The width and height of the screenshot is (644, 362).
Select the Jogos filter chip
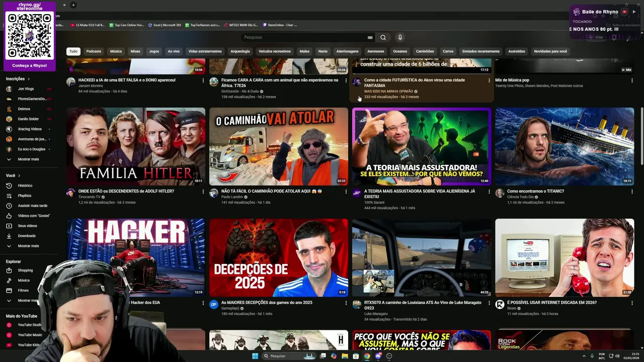(x=154, y=51)
